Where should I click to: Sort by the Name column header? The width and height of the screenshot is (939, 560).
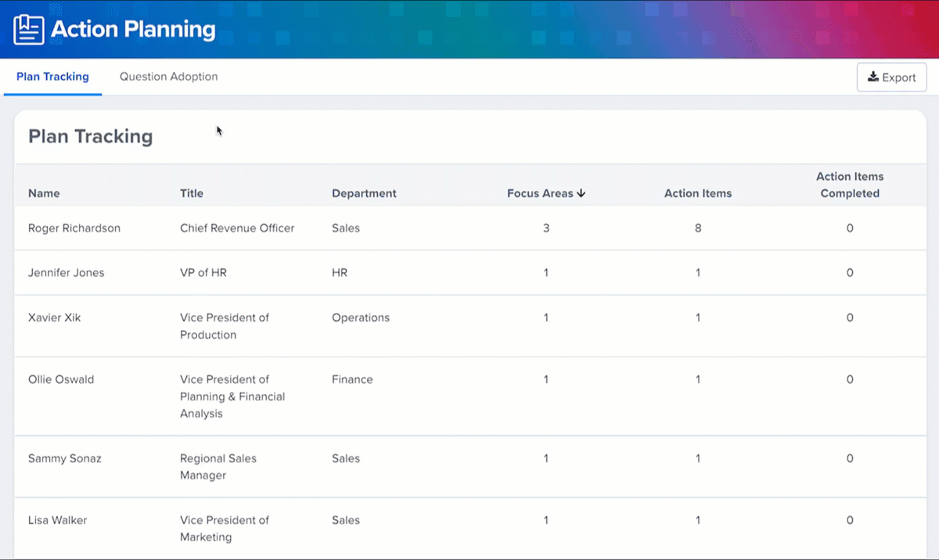click(44, 193)
